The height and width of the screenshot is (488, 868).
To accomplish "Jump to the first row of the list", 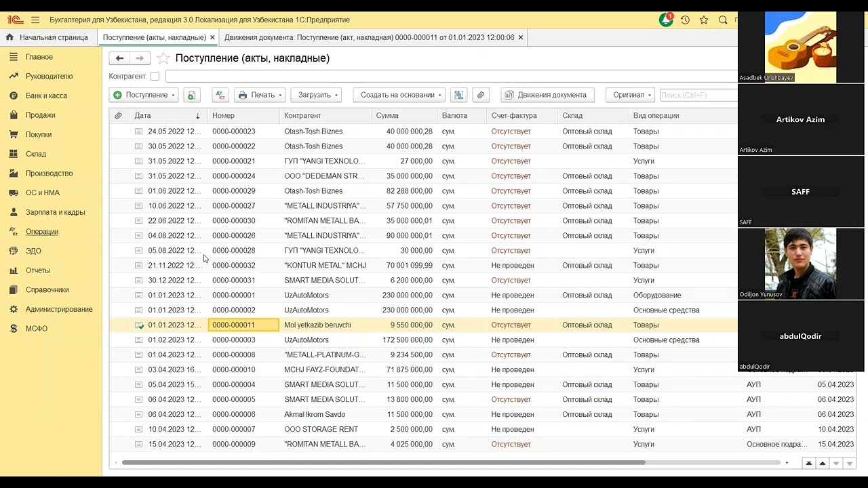I will (808, 464).
